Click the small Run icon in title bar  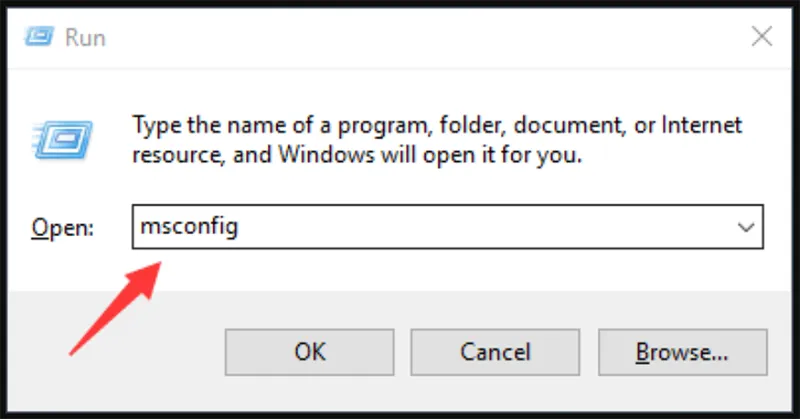pyautogui.click(x=38, y=38)
